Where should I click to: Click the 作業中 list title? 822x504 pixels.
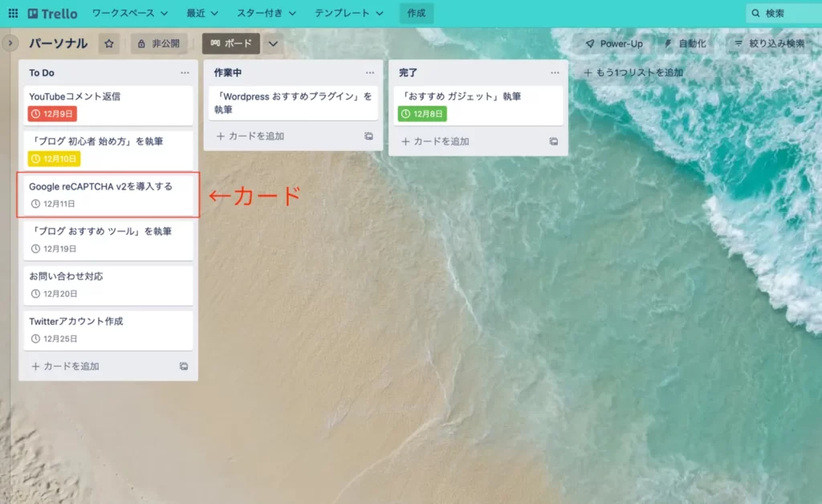(227, 73)
